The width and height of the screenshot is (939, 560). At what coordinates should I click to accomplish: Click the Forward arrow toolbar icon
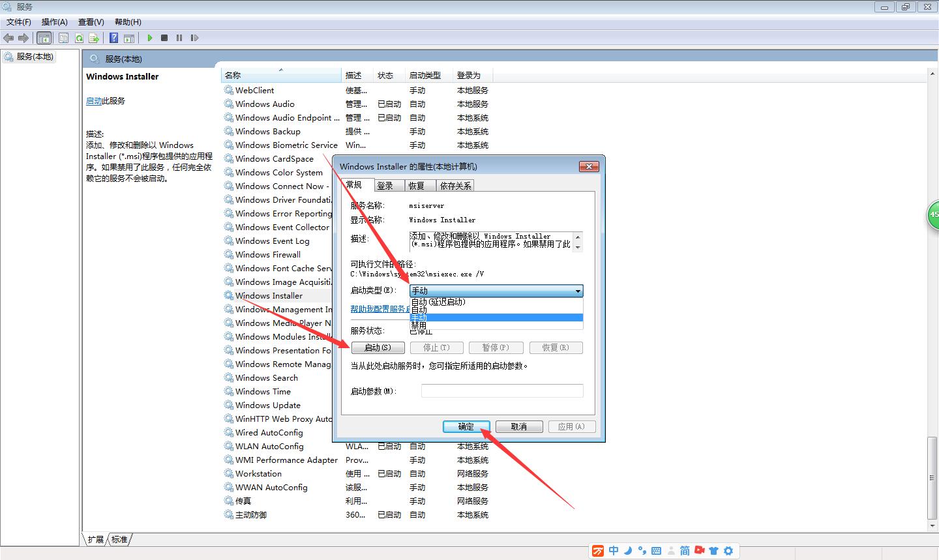tap(23, 38)
